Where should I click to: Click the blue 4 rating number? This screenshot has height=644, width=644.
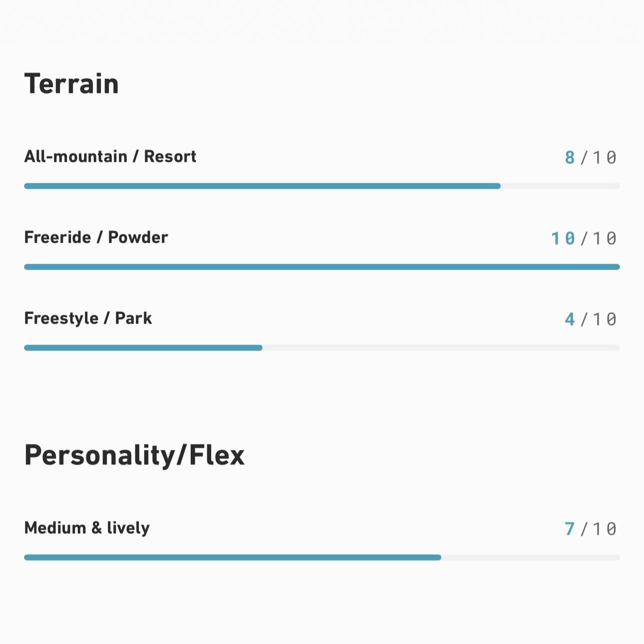point(570,320)
